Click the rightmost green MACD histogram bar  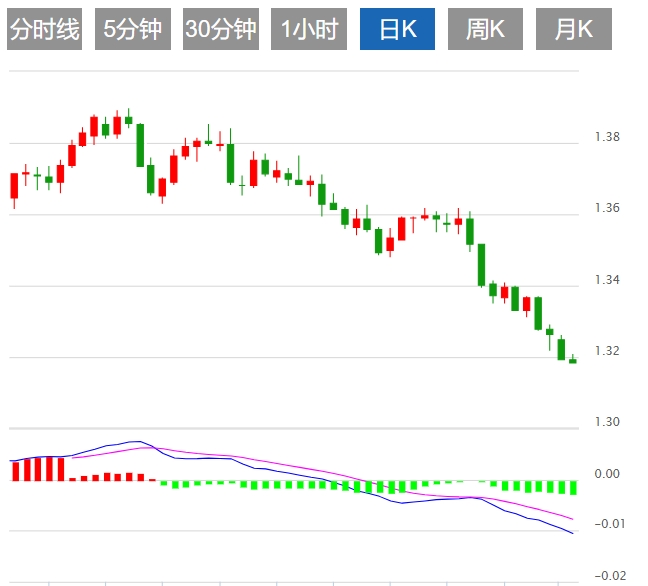[x=573, y=488]
